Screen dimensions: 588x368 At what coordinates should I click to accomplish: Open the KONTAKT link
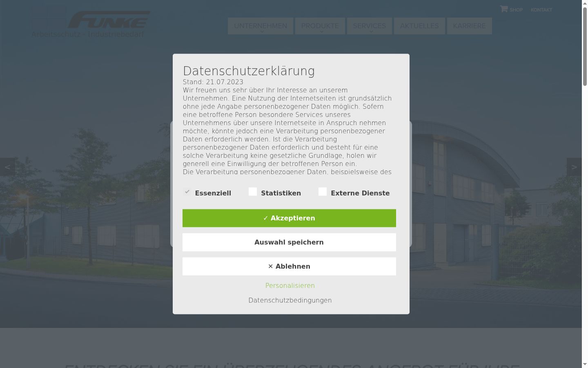point(541,10)
